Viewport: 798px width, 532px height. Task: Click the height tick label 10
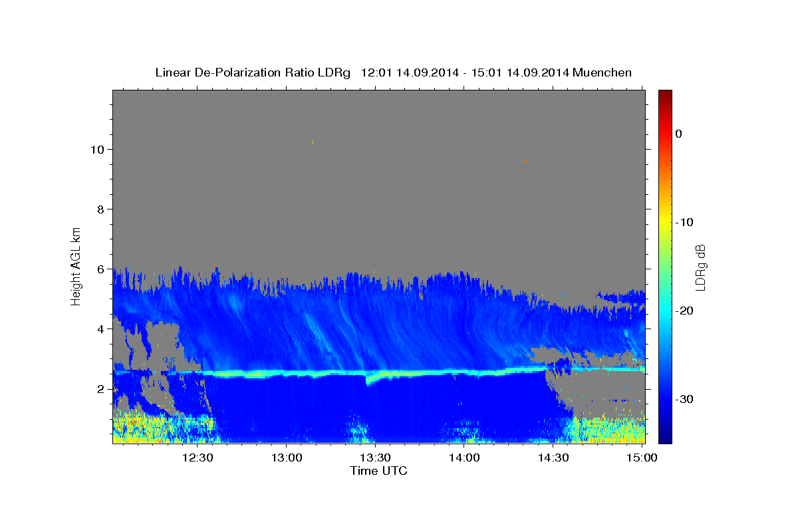99,150
